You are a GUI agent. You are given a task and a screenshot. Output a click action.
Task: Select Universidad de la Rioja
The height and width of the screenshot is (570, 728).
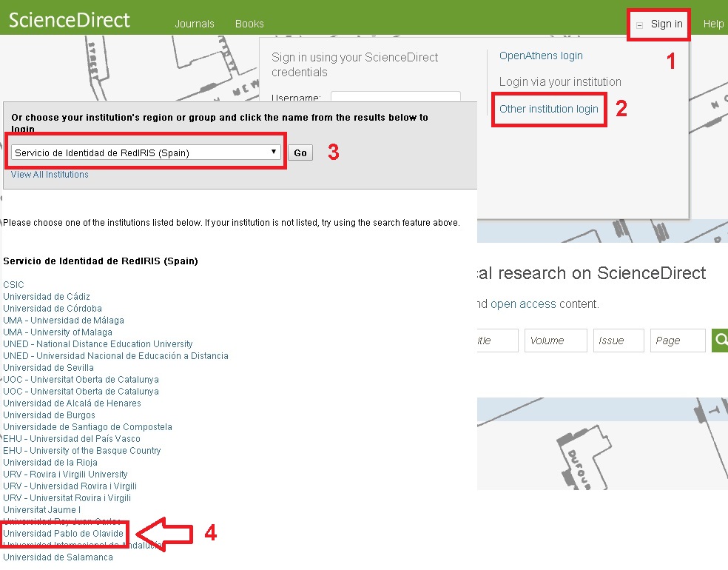click(x=50, y=462)
